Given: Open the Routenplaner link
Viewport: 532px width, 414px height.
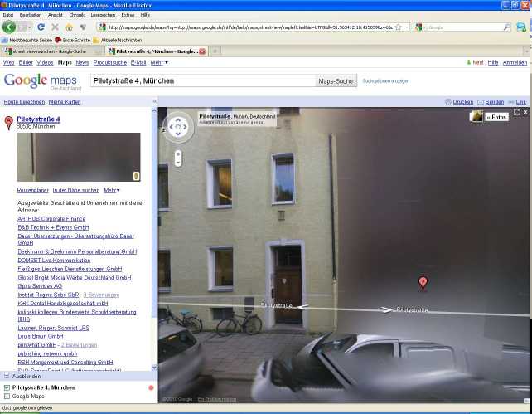Looking at the screenshot, I should [x=33, y=190].
